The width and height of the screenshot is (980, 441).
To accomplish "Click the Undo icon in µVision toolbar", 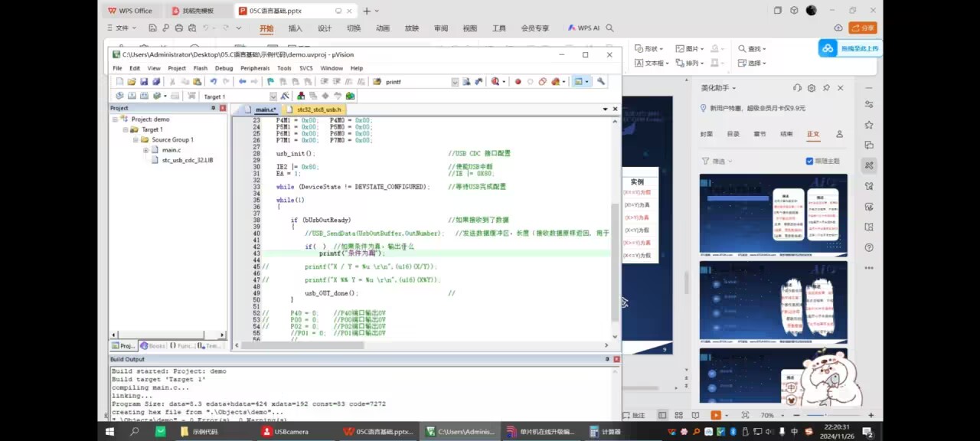I will pos(214,82).
